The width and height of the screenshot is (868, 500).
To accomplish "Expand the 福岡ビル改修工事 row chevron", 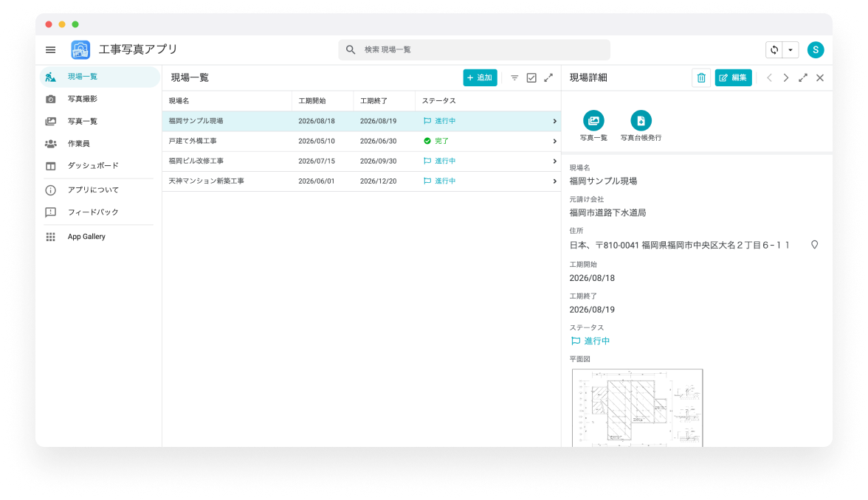I will [555, 162].
